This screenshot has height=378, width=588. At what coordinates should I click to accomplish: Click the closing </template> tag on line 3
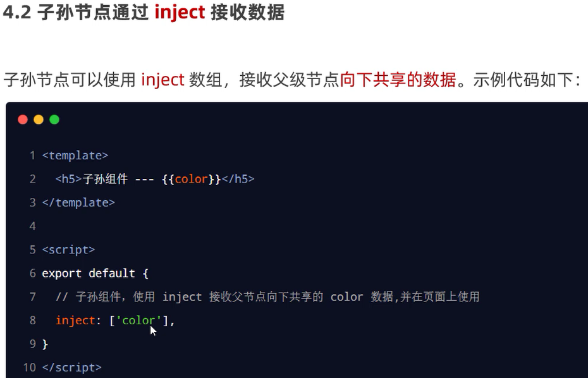78,202
